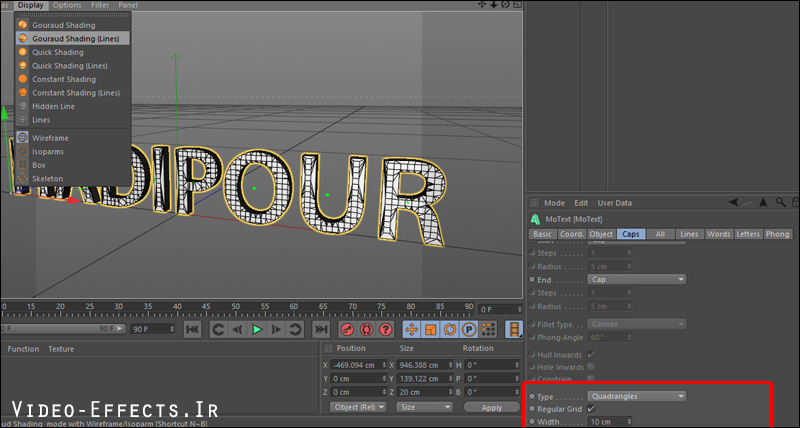Click the MoText object icon
800x428 pixels.
click(535, 219)
